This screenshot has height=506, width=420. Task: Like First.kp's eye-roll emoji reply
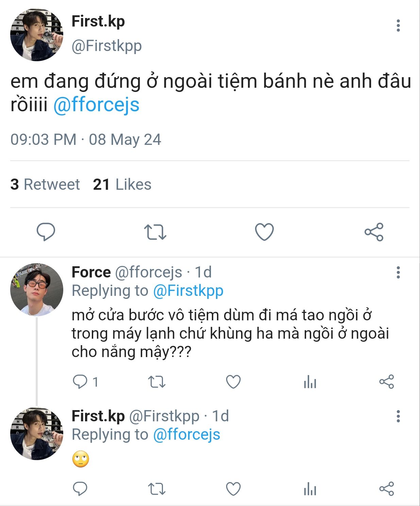(233, 489)
